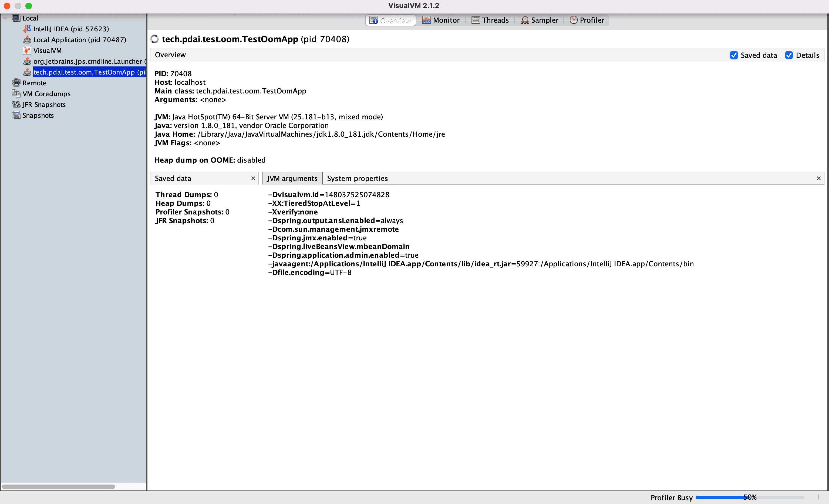Viewport: 829px width, 504px height.
Task: Click the Local Application java icon
Action: (27, 40)
